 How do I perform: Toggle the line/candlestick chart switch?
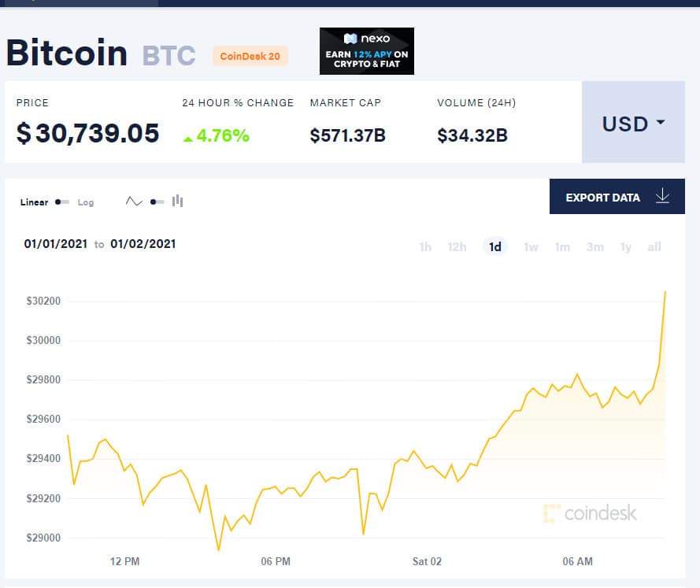[157, 202]
